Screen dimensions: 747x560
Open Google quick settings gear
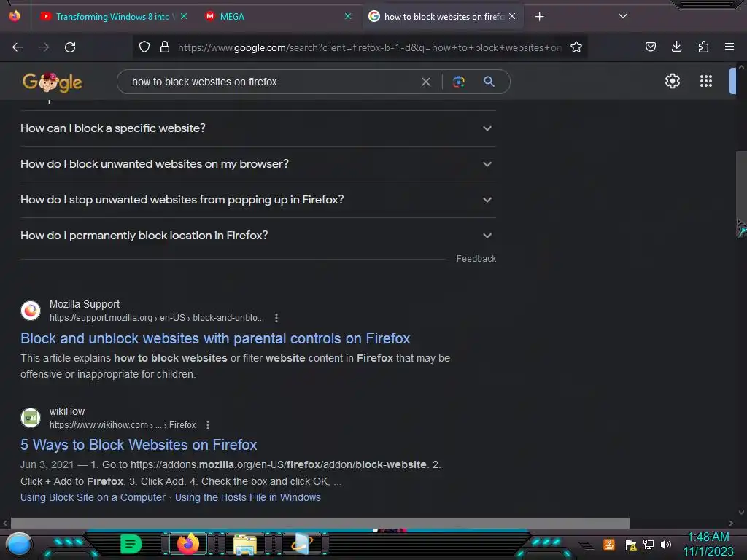672,81
